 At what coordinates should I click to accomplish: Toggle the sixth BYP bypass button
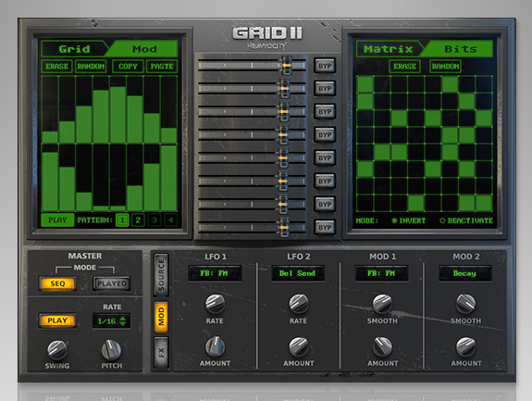325,181
